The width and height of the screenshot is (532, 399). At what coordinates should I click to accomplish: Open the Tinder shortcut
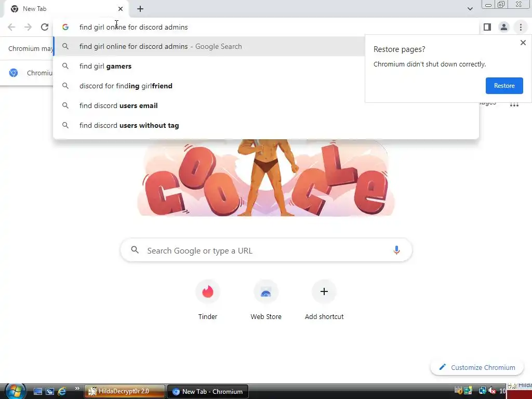coord(208,300)
